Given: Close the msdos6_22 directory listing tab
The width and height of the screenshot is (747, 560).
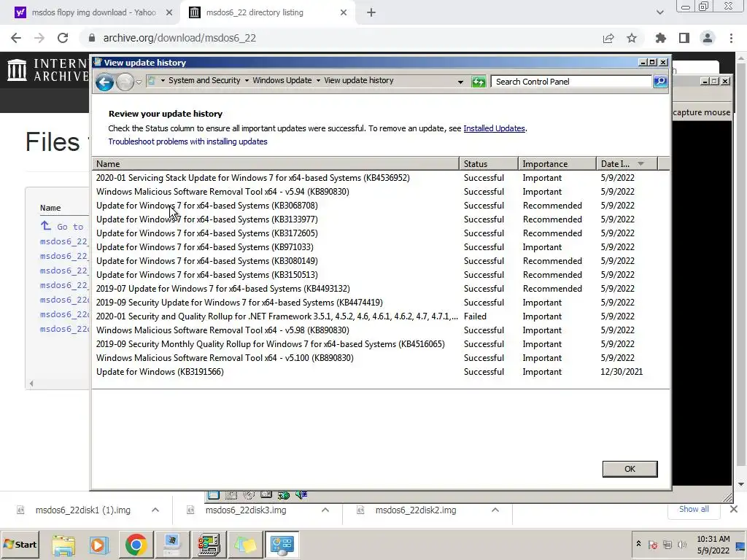Looking at the screenshot, I should pos(344,12).
